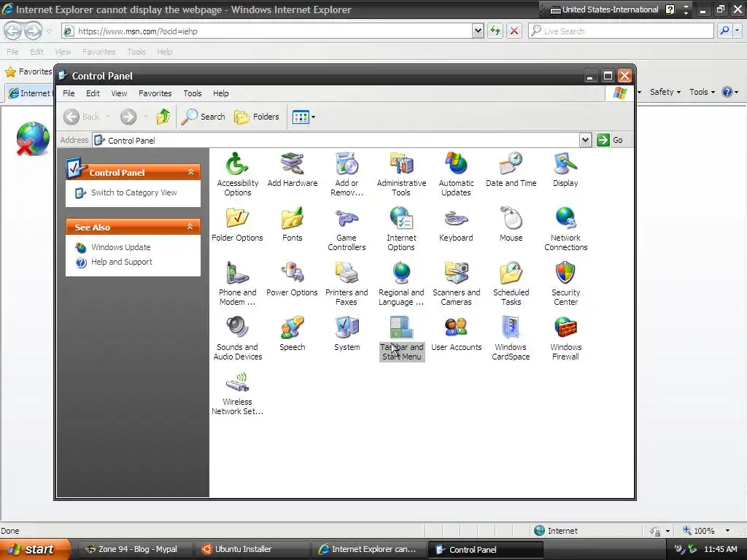This screenshot has height=560, width=747.
Task: Open Control Panel Favorites menu
Action: (155, 93)
